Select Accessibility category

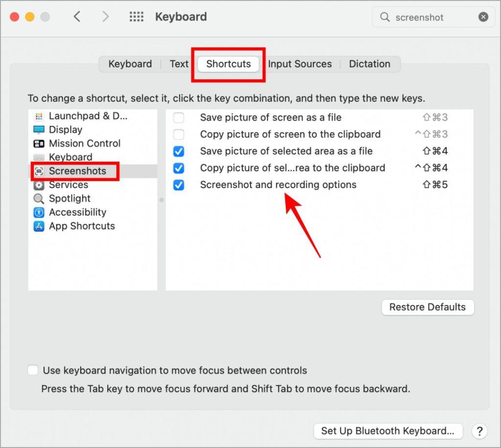click(92, 212)
